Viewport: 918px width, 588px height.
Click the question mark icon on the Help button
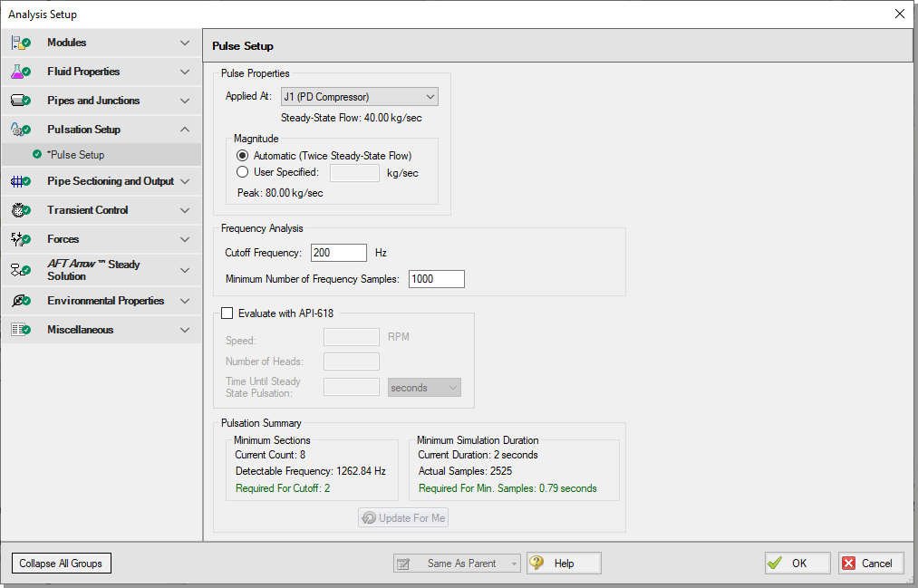pos(536,563)
